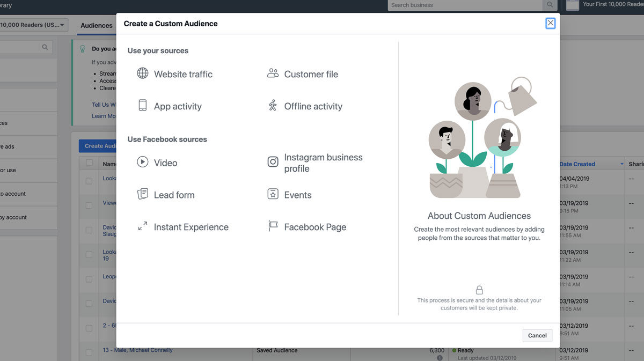644x361 pixels.
Task: Select Offline activity source option
Action: (x=313, y=106)
